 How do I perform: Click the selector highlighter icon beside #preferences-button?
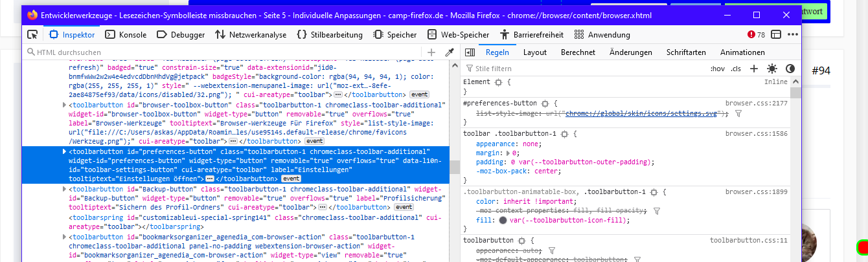545,104
